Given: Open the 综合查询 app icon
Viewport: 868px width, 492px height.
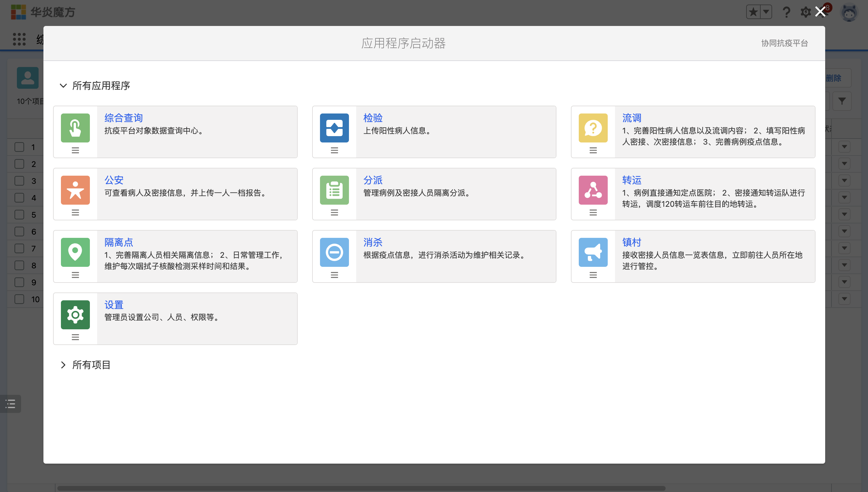Looking at the screenshot, I should (x=75, y=128).
